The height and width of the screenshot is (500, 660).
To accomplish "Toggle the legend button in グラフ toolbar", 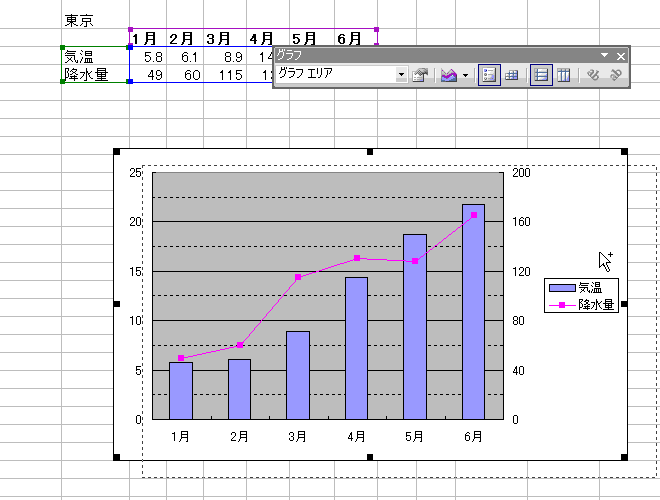I will point(489,75).
